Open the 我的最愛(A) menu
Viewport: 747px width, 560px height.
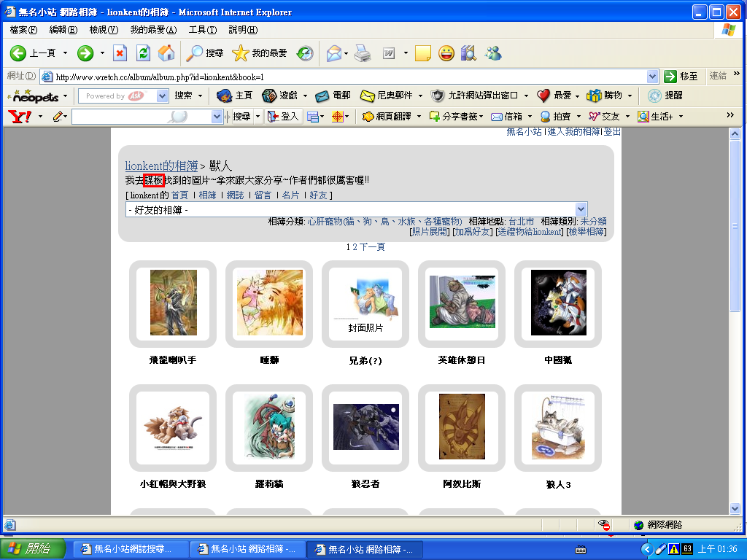[153, 30]
